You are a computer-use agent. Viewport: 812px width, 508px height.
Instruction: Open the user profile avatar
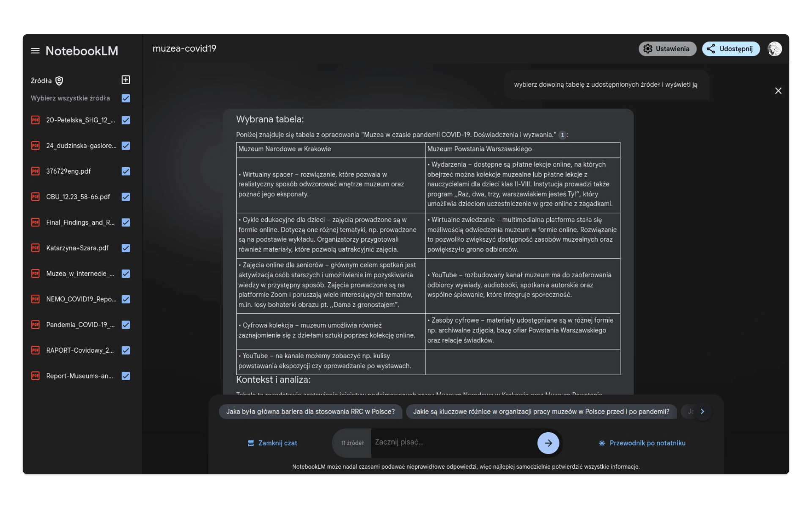[x=774, y=49]
